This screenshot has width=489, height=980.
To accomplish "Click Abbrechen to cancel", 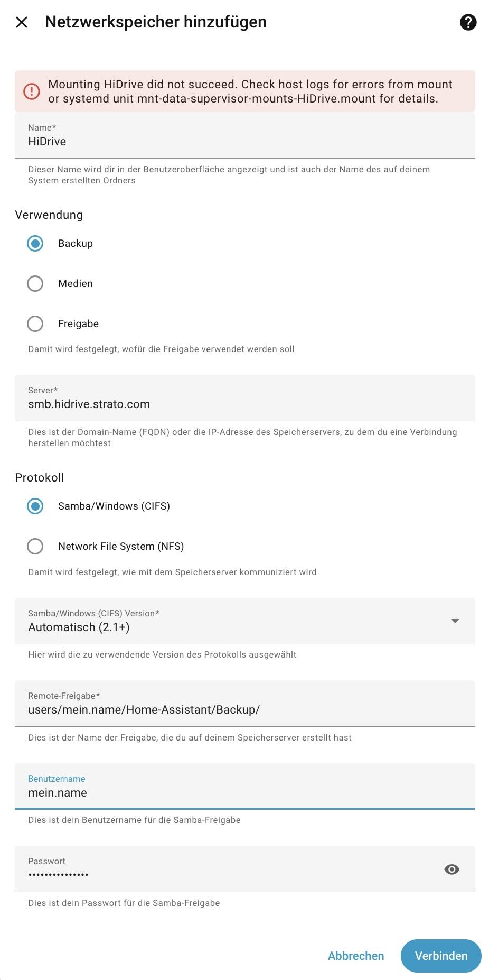I will click(x=356, y=956).
